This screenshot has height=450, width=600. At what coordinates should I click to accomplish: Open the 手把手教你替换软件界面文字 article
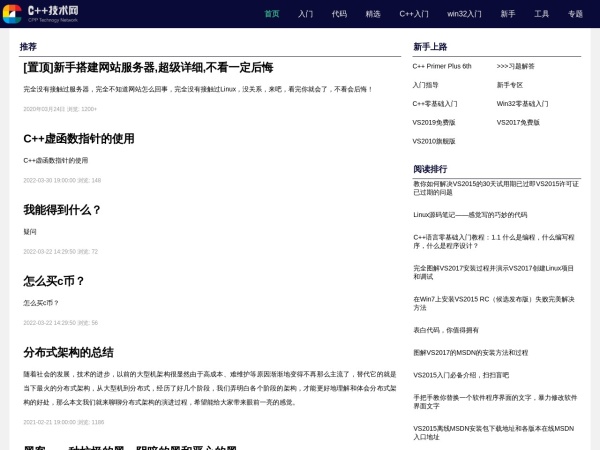pos(495,402)
